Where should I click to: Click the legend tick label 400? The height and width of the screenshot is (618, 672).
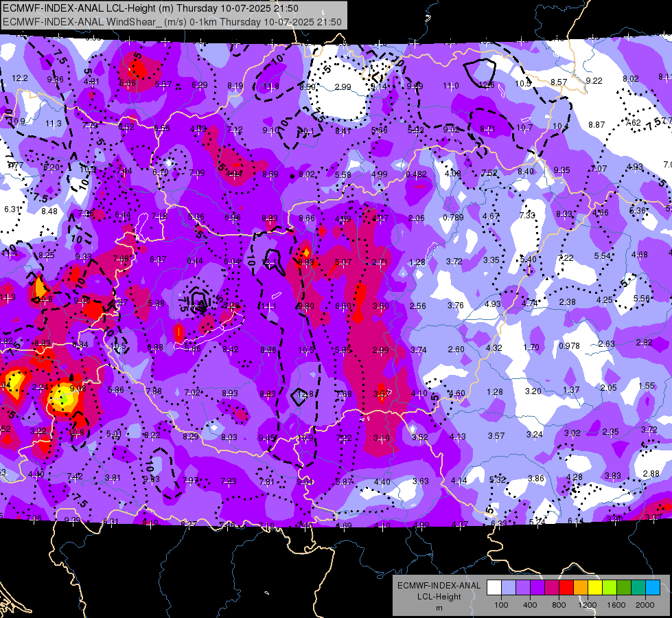click(530, 605)
